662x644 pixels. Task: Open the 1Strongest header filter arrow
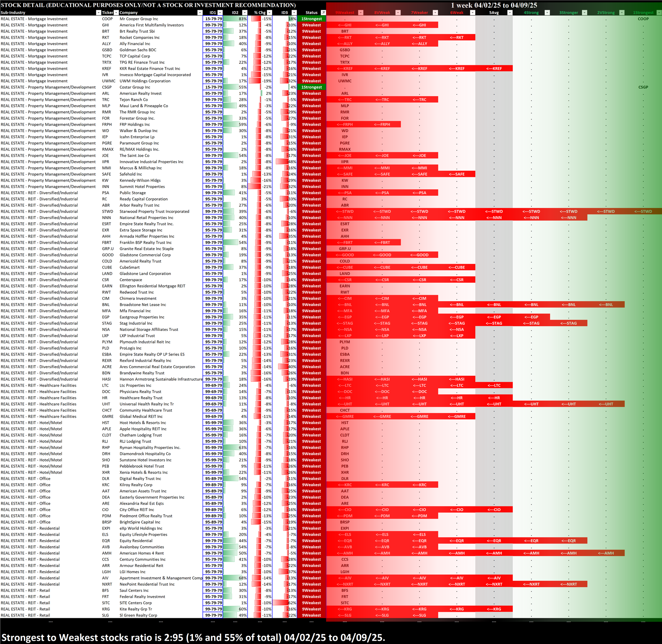659,13
